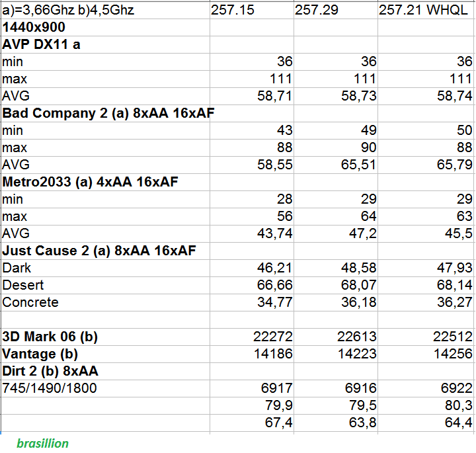The width and height of the screenshot is (476, 453).
Task: Click the 257.15 driver column header
Action: (x=252, y=11)
